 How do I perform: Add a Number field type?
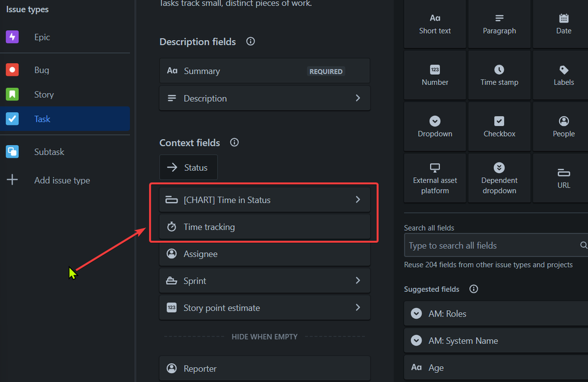[435, 75]
